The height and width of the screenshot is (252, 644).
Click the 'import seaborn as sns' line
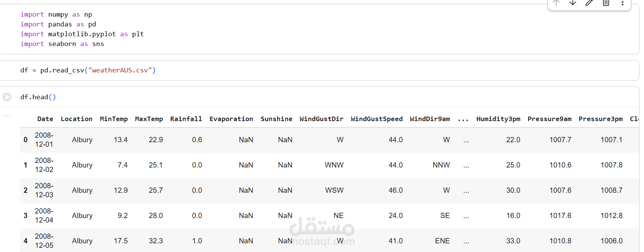62,44
